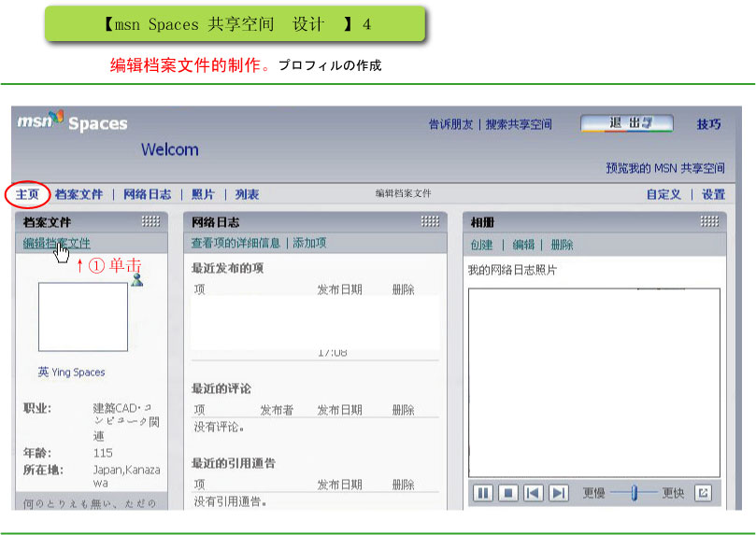Open the 主页 tab

tap(27, 194)
